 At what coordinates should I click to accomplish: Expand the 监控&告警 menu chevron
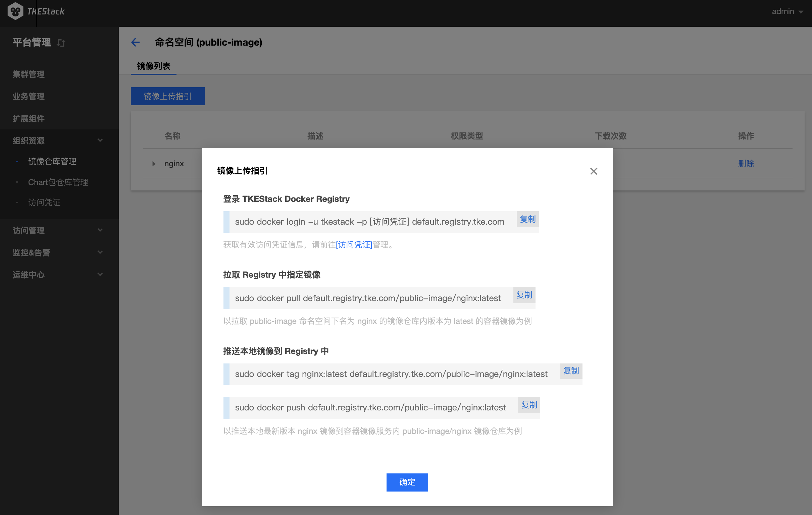coord(100,252)
